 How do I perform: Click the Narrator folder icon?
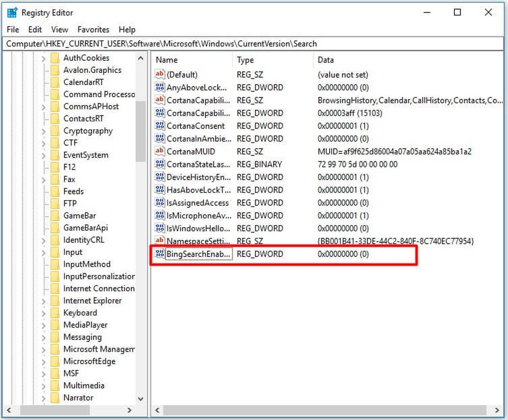(x=55, y=398)
